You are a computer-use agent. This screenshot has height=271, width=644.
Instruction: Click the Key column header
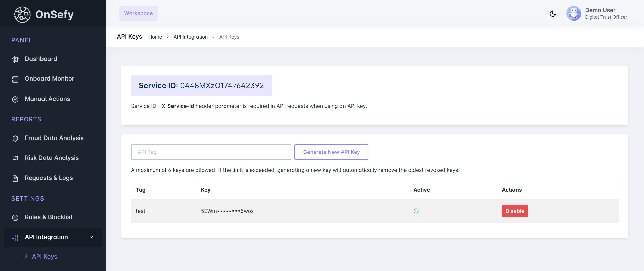click(x=303, y=190)
